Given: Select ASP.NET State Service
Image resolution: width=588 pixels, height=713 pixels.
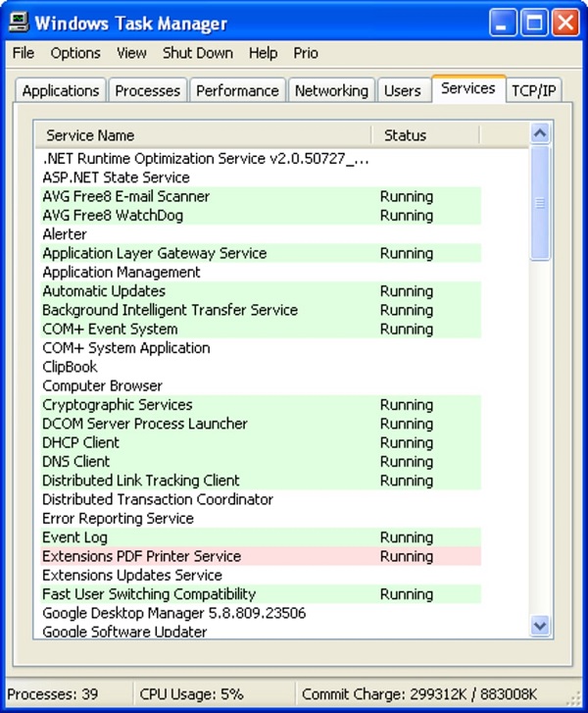Looking at the screenshot, I should tap(261, 178).
